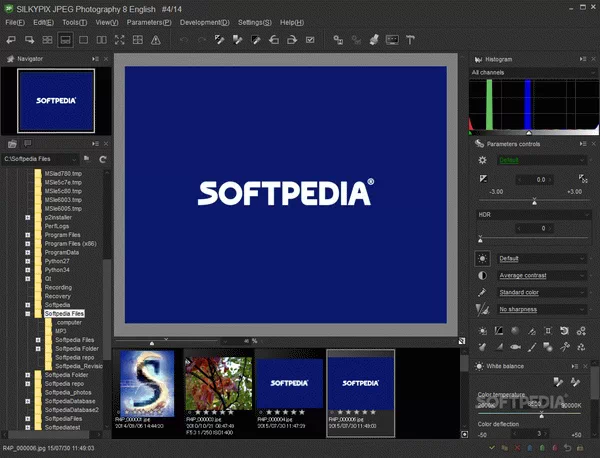Open the folder path C:\Softpedia Files dropdown
This screenshot has height=458, width=600.
pos(41,159)
